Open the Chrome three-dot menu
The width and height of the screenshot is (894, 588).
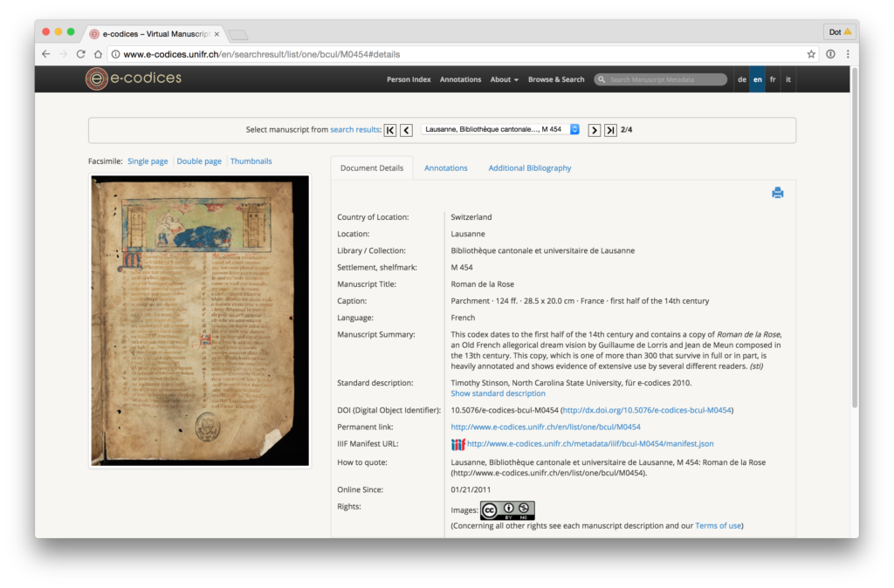pyautogui.click(x=848, y=54)
